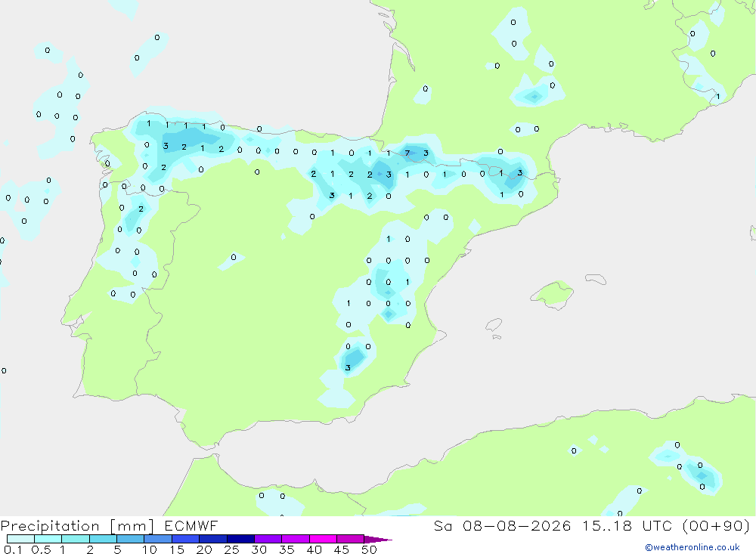Click the 'Precipitation' title word
This screenshot has width=756, height=554.
[50, 526]
